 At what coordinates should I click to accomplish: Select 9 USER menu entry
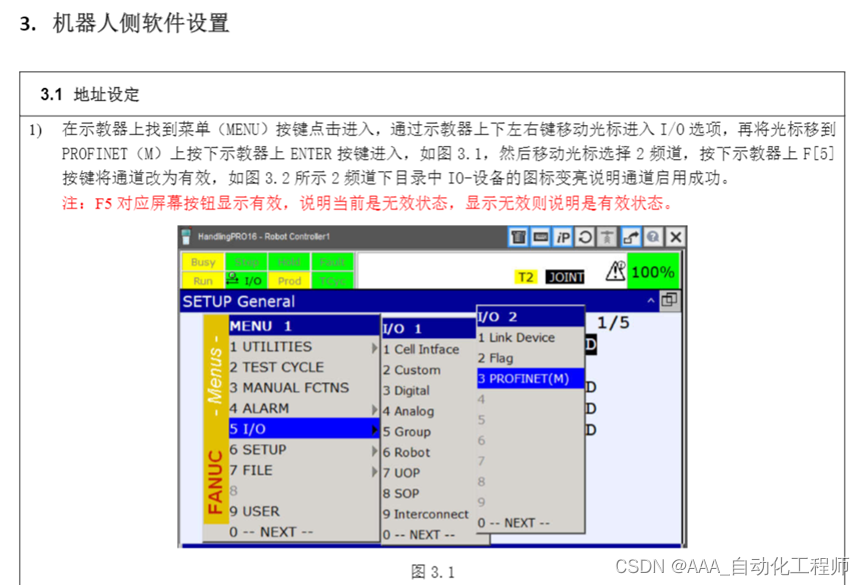(x=304, y=512)
